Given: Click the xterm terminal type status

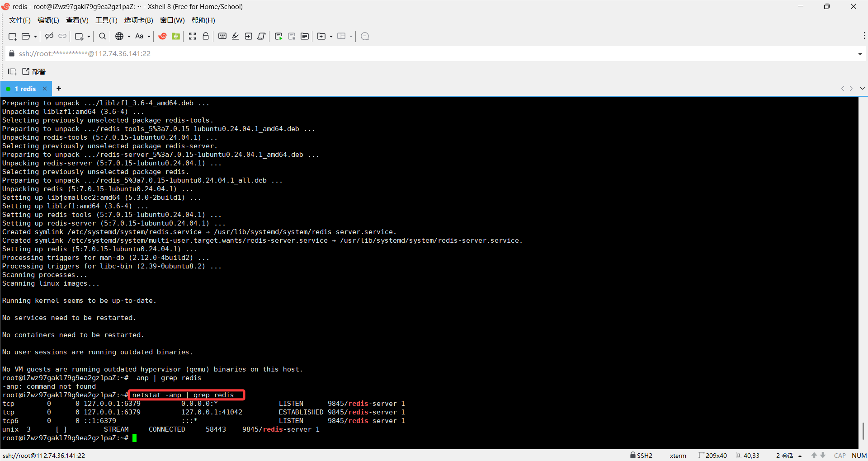Looking at the screenshot, I should (x=678, y=456).
